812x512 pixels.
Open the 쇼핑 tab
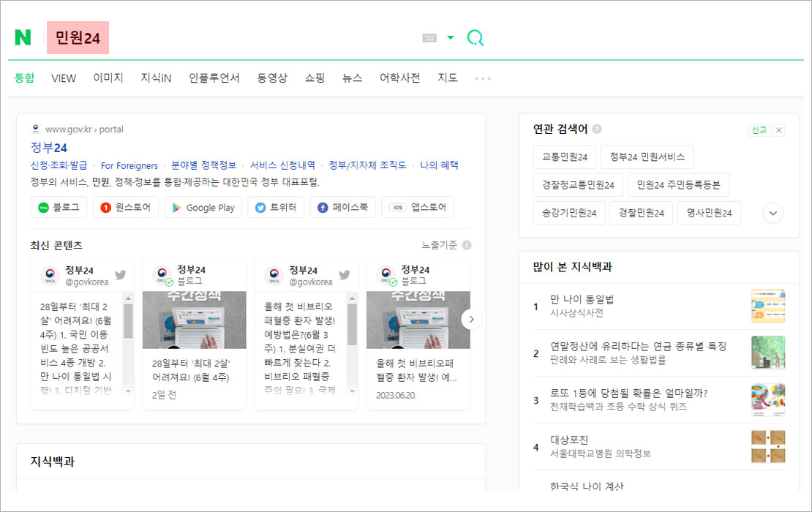click(x=315, y=78)
